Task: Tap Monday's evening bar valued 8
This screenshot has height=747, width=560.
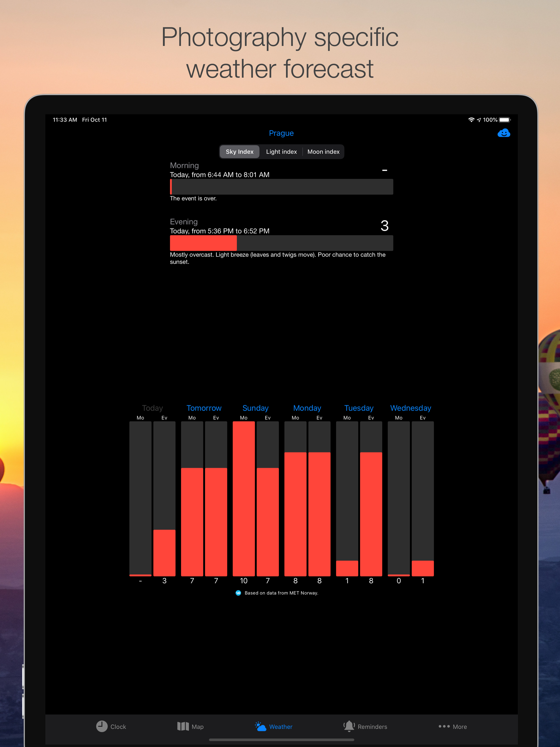Action: [x=320, y=498]
